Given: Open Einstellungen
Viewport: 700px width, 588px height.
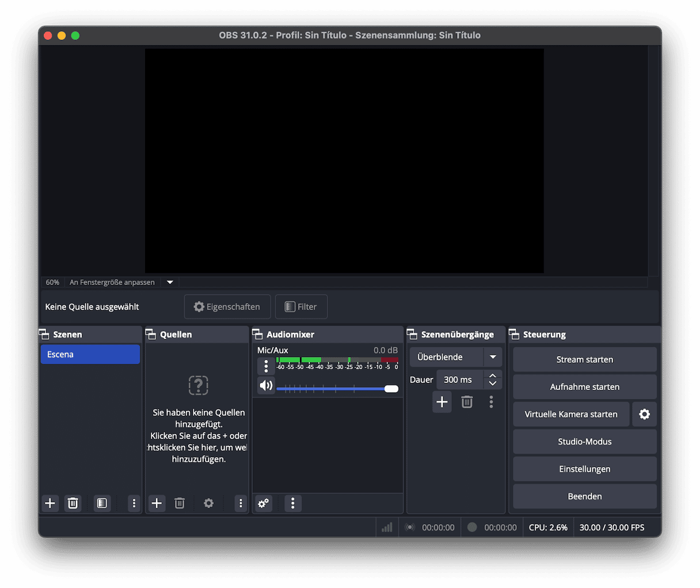Looking at the screenshot, I should 584,469.
